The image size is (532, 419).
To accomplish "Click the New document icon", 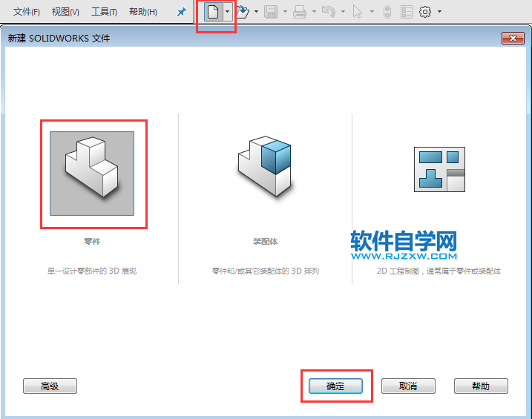I will point(213,12).
